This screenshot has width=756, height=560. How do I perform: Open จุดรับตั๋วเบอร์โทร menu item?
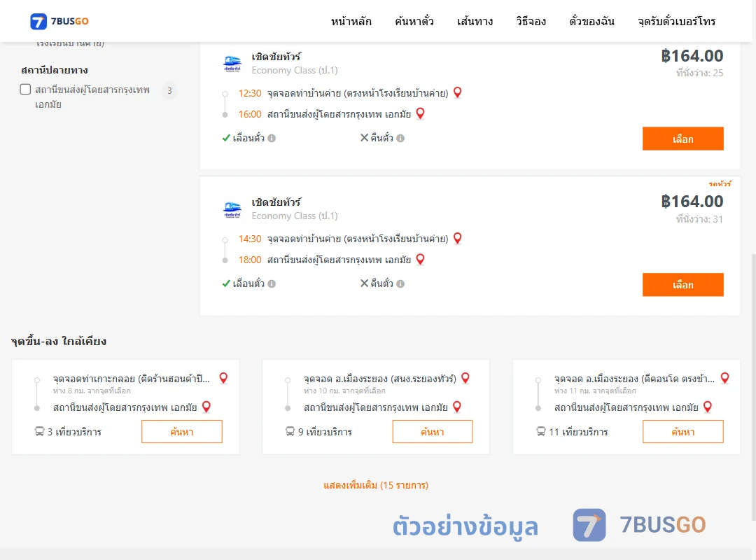point(676,21)
